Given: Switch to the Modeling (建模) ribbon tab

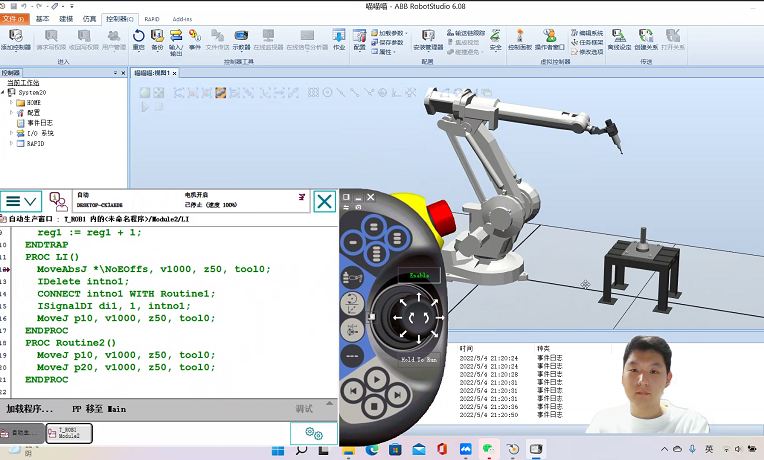Looking at the screenshot, I should pyautogui.click(x=66, y=19).
